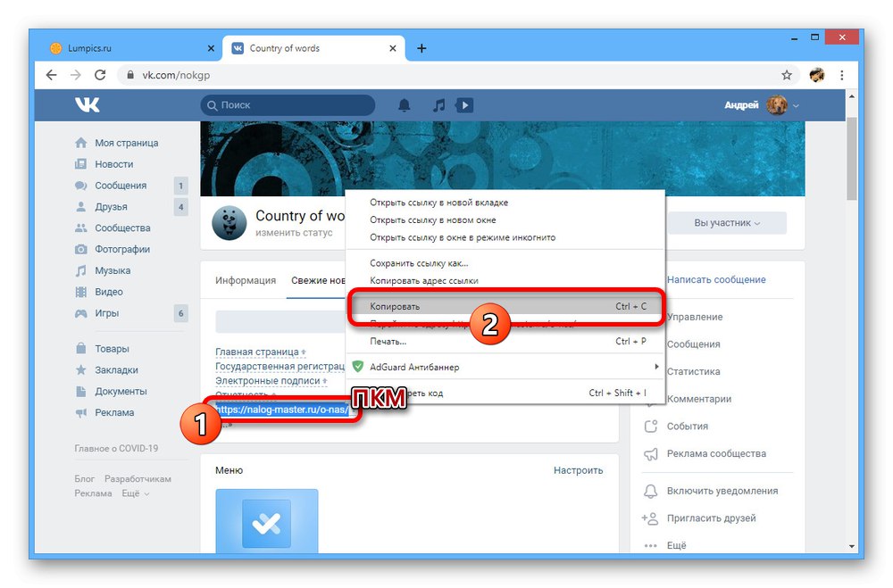Click Написать сообщение link
This screenshot has height=588, width=893.
point(716,279)
